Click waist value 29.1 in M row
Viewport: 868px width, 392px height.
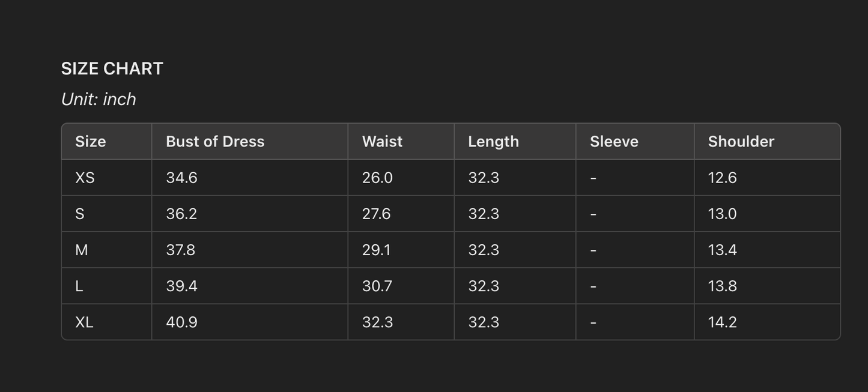(x=376, y=250)
